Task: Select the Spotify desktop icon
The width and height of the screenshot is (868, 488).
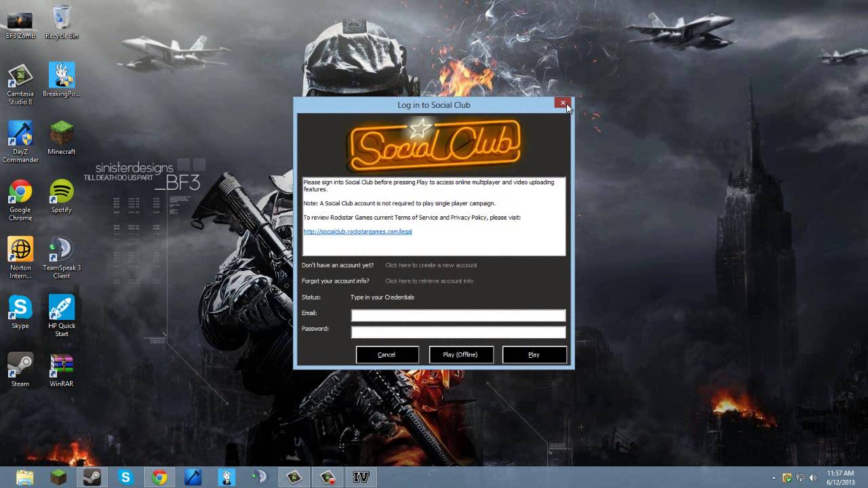Action: point(62,197)
